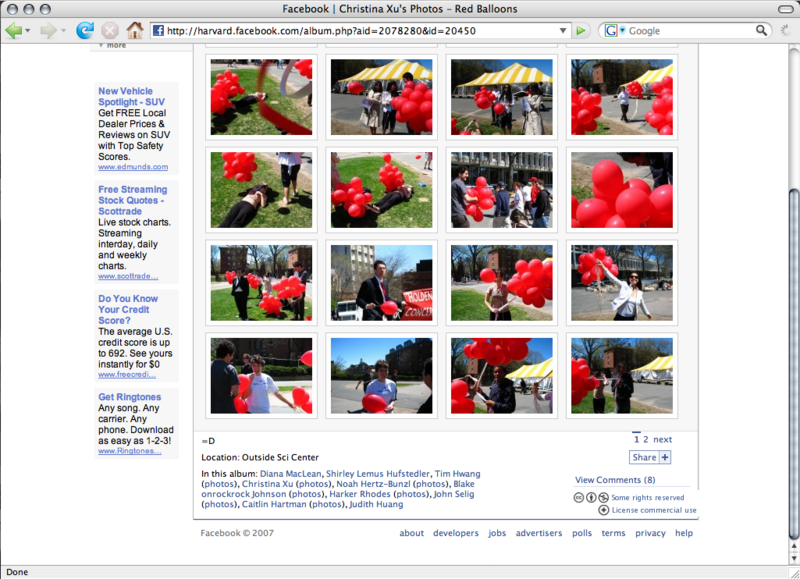Click the scrollbar up arrow

tap(793, 546)
